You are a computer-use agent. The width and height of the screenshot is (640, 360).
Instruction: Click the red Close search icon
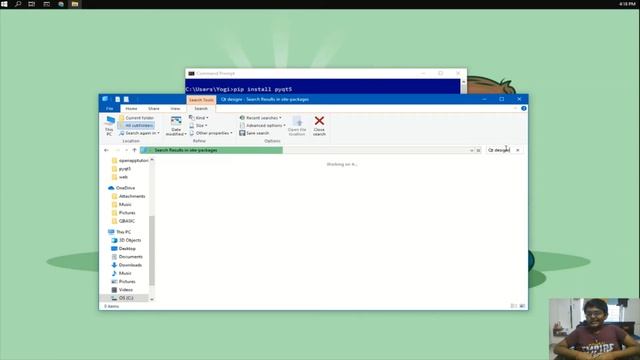pos(319,121)
